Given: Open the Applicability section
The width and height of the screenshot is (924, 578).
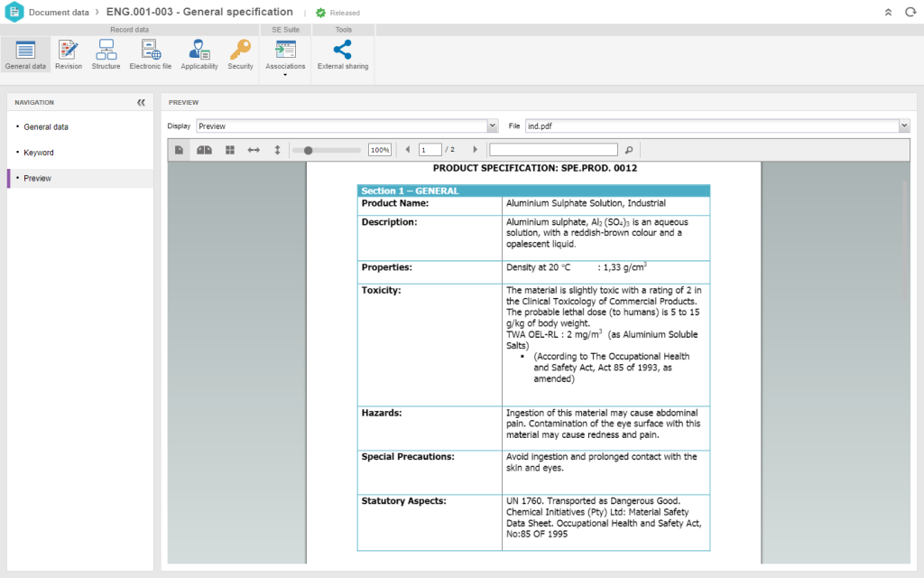Looking at the screenshot, I should pyautogui.click(x=199, y=54).
